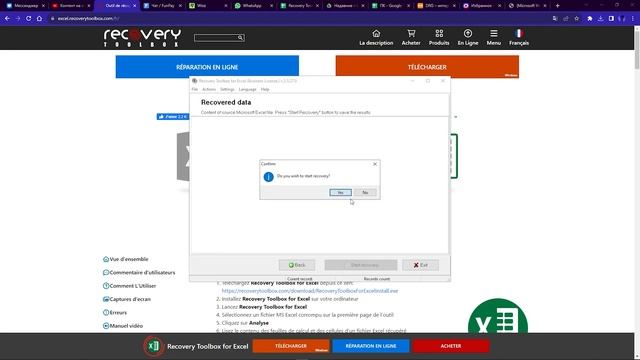This screenshot has height=360, width=640.
Task: Switch to the Microsoft tab
Action: click(527, 6)
